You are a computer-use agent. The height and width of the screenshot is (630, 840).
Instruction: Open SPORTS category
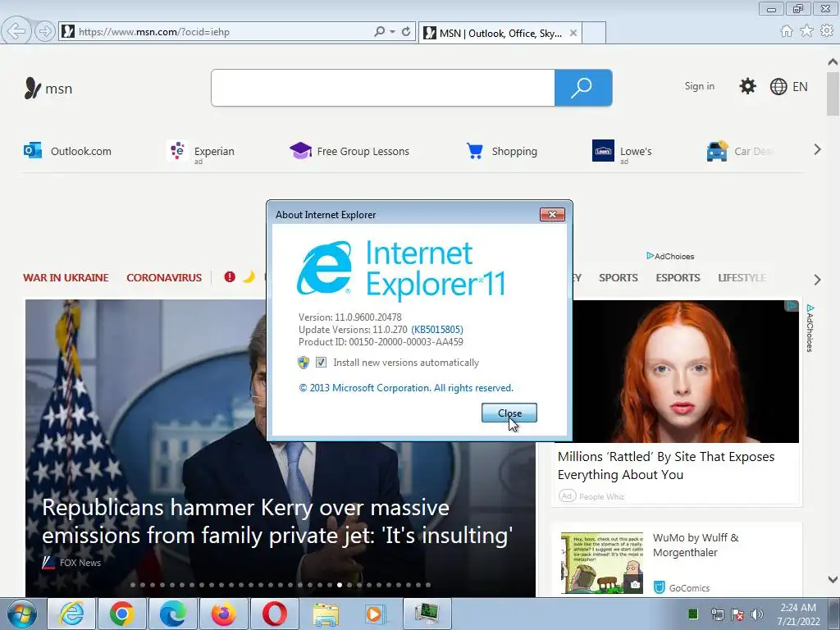click(x=619, y=277)
